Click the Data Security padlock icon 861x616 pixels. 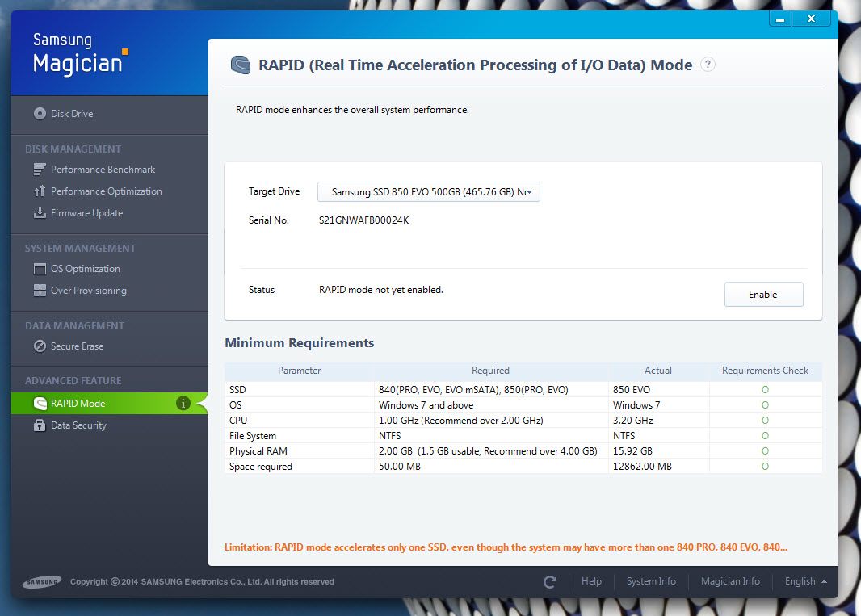pyautogui.click(x=40, y=425)
